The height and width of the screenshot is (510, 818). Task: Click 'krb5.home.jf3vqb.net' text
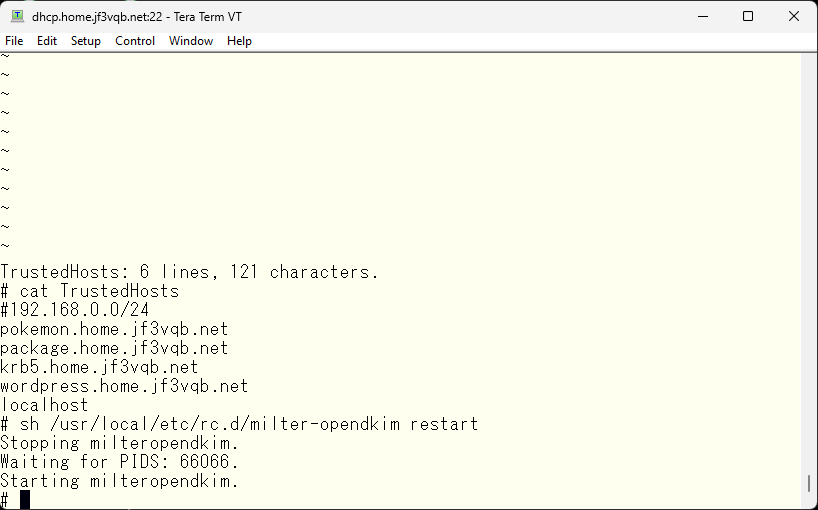pos(99,367)
